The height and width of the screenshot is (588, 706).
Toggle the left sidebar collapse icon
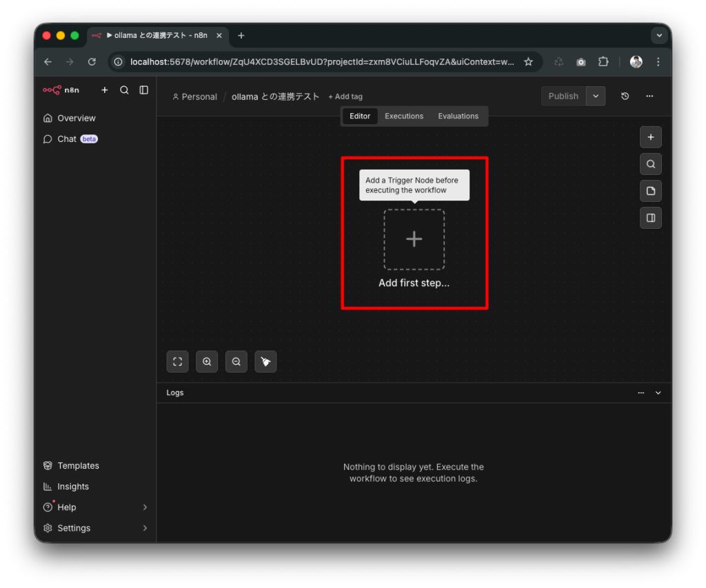click(143, 90)
